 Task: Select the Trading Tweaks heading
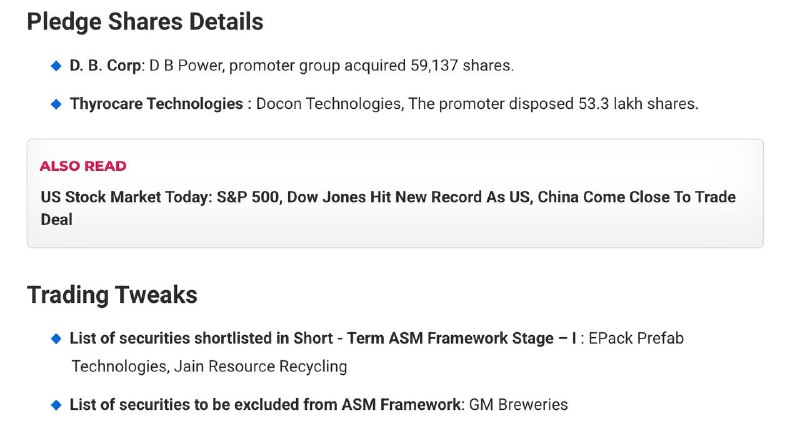(x=112, y=295)
